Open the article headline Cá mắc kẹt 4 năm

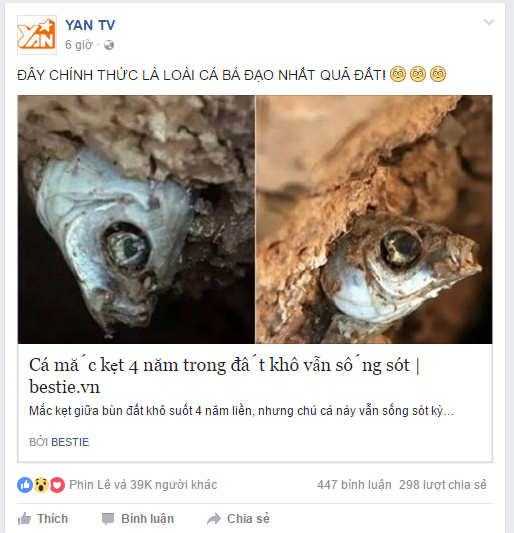[224, 376]
